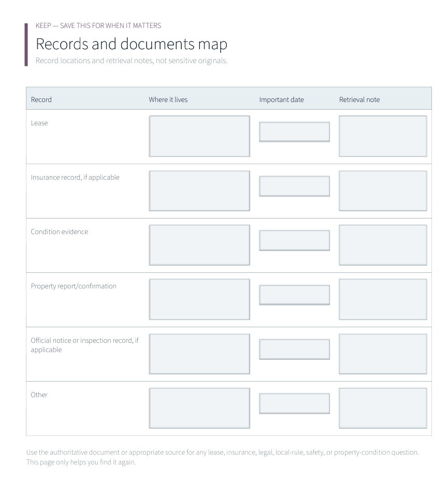Click the 'Where it lives' column header
Image resolution: width=448 pixels, height=480 pixels.
[168, 99]
